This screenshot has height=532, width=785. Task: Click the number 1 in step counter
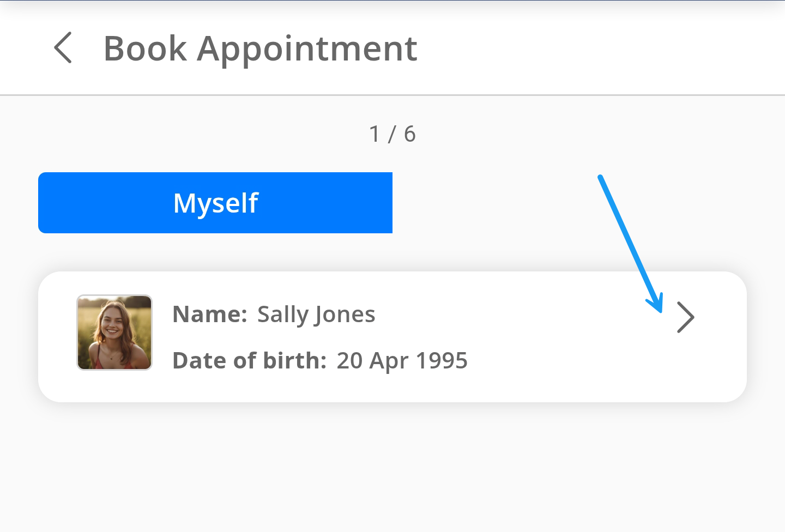(375, 134)
